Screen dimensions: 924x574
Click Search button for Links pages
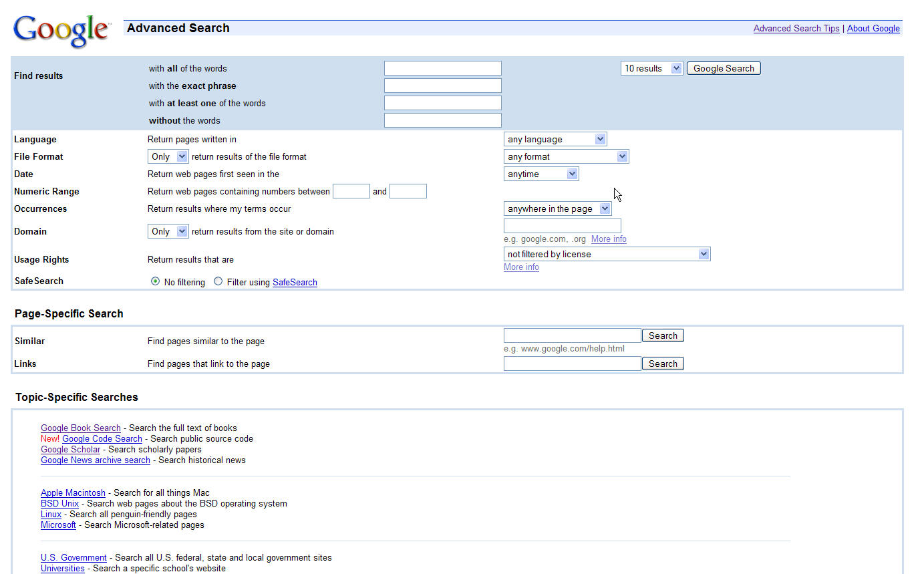(x=663, y=364)
